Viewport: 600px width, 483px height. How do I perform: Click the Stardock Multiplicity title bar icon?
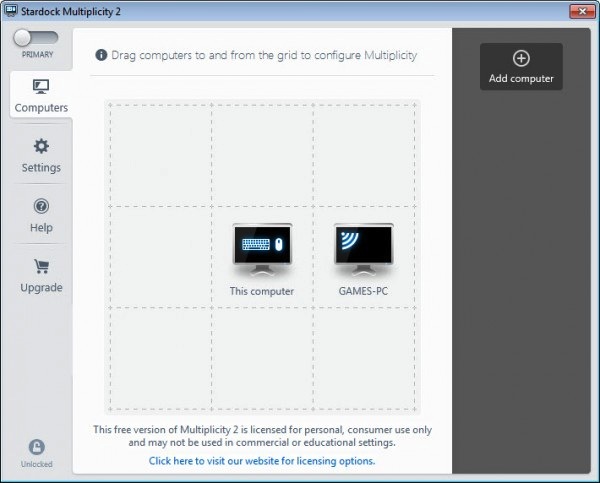tap(11, 11)
